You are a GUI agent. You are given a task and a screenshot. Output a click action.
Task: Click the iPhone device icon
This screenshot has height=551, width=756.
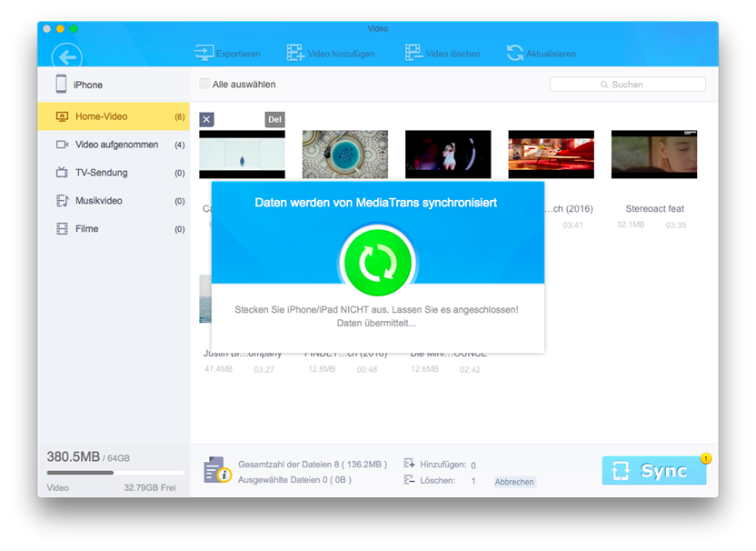[61, 84]
